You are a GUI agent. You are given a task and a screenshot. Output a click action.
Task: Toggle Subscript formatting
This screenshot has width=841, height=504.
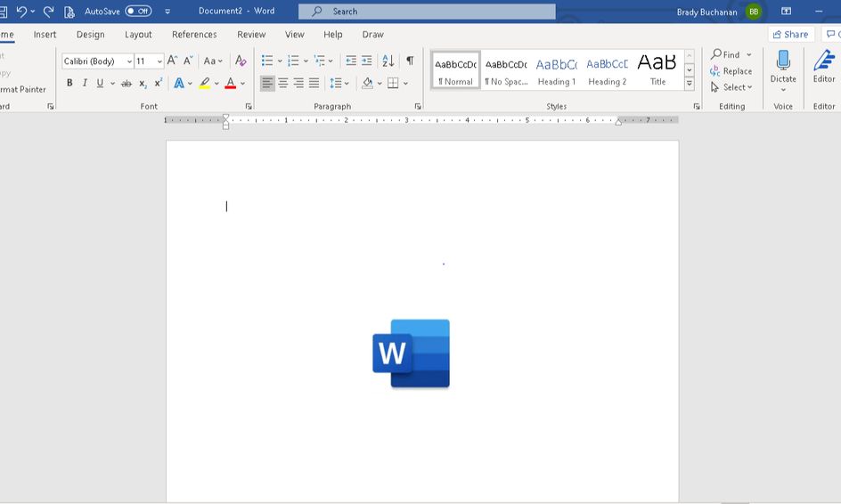[143, 84]
